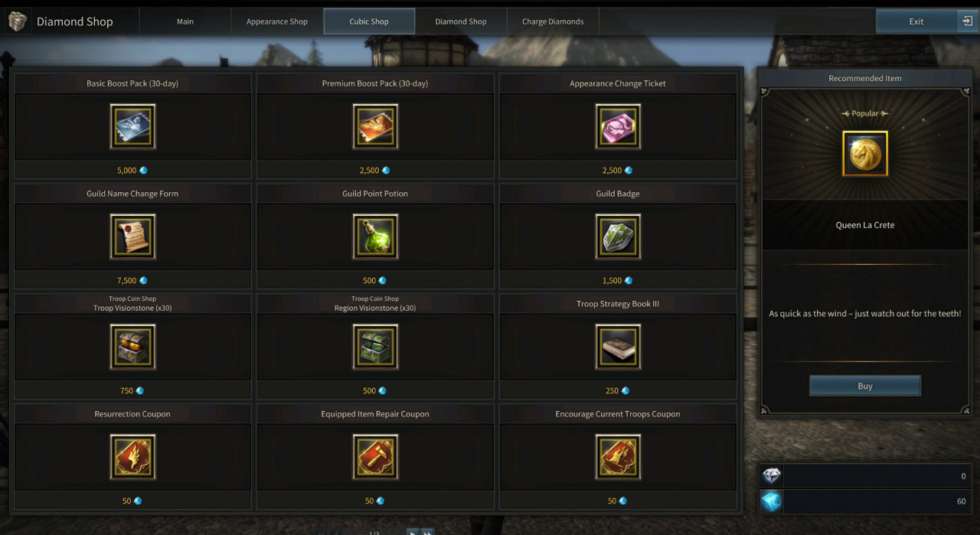Open the Appearance Shop tab
Viewport: 980px width, 535px height.
(x=277, y=21)
